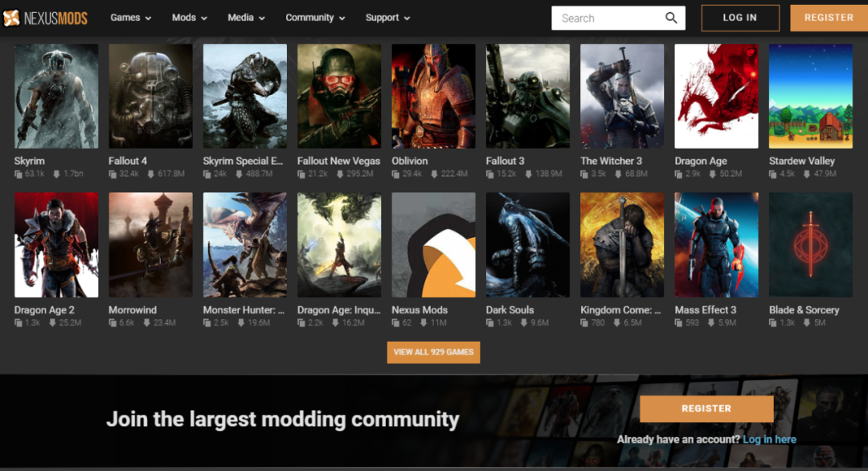This screenshot has width=868, height=471.
Task: Click Skyrim's 63.1k mods count icon
Action: 18,174
